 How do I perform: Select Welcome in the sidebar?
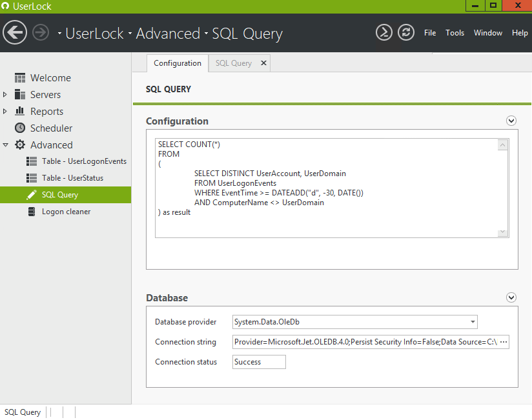click(x=50, y=77)
